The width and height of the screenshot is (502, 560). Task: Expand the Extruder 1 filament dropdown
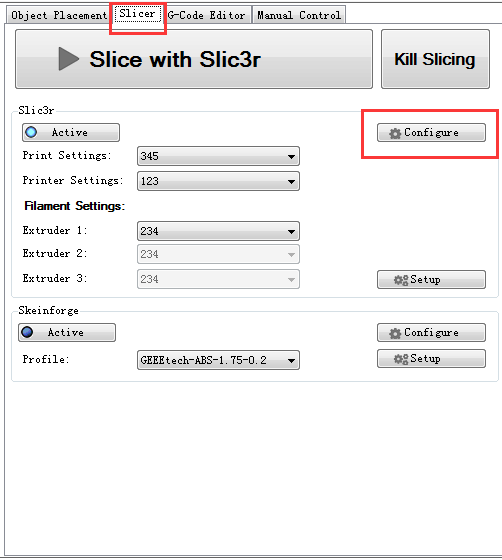click(x=218, y=231)
